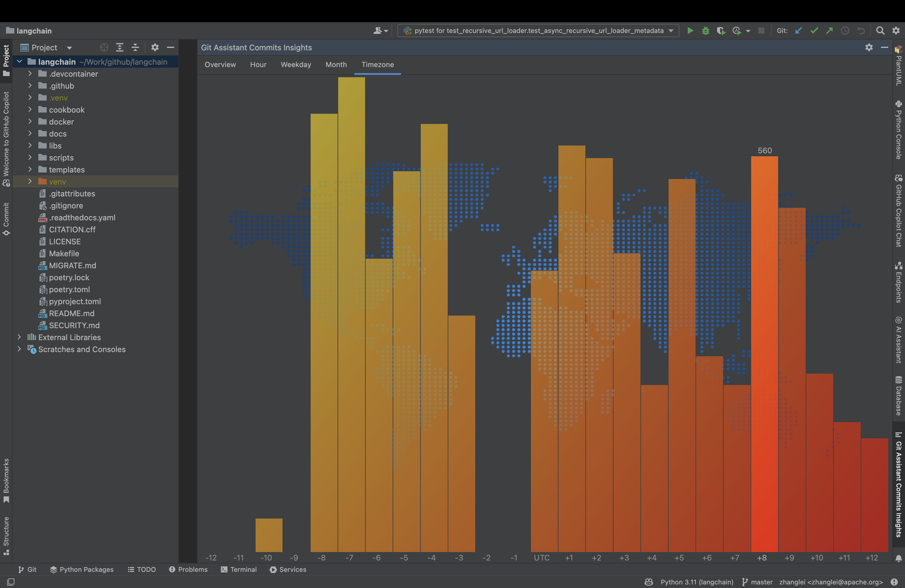Click the Weekday tab filter
Viewport: 905px width, 588px height.
pos(295,65)
